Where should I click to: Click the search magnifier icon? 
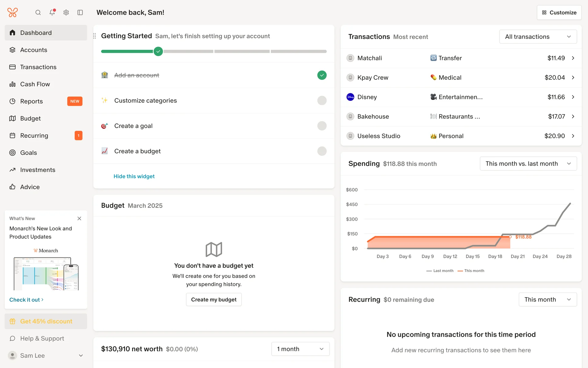point(38,13)
